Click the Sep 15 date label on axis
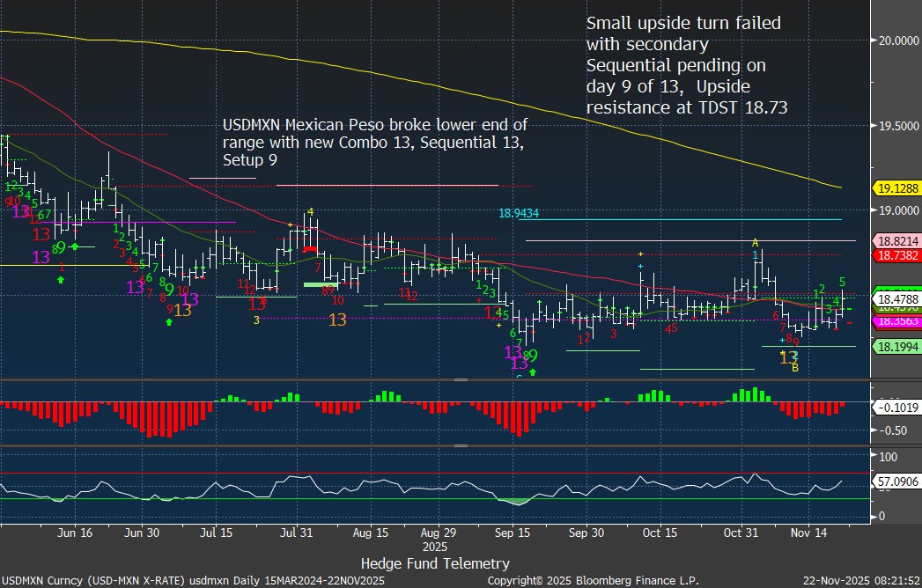Viewport: 922px width, 588px height. [513, 533]
